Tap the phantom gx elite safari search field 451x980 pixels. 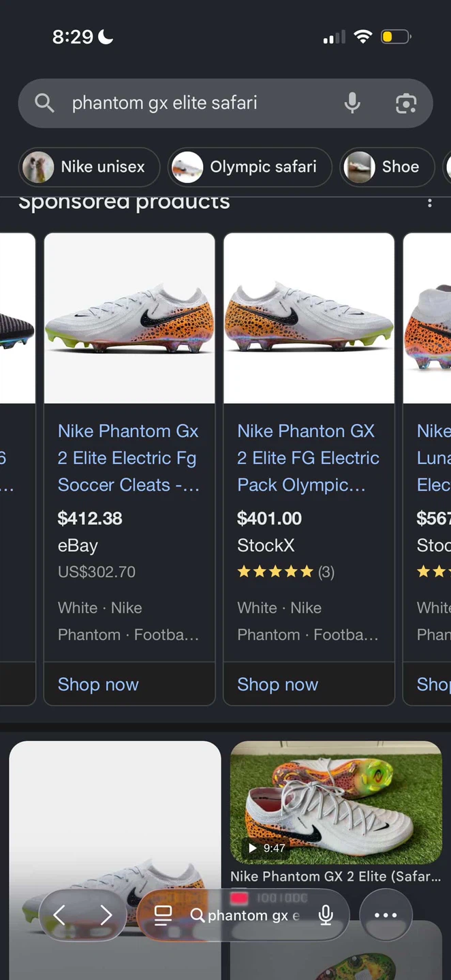point(198,103)
